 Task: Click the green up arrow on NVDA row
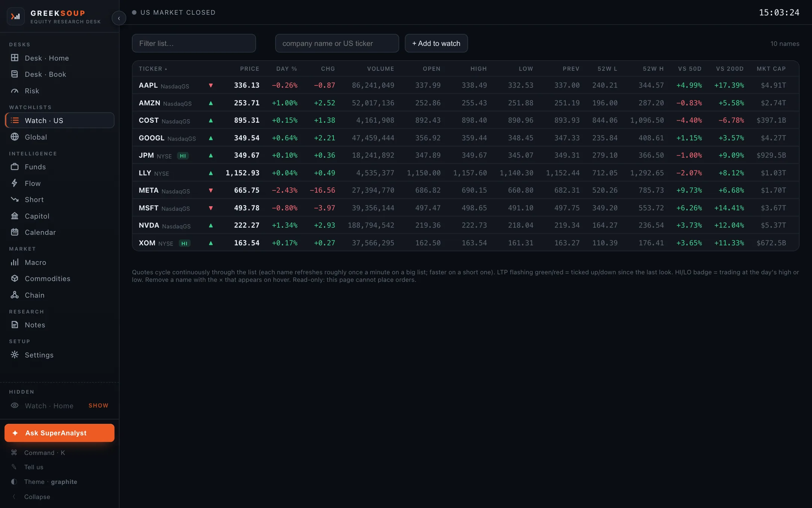(211, 225)
